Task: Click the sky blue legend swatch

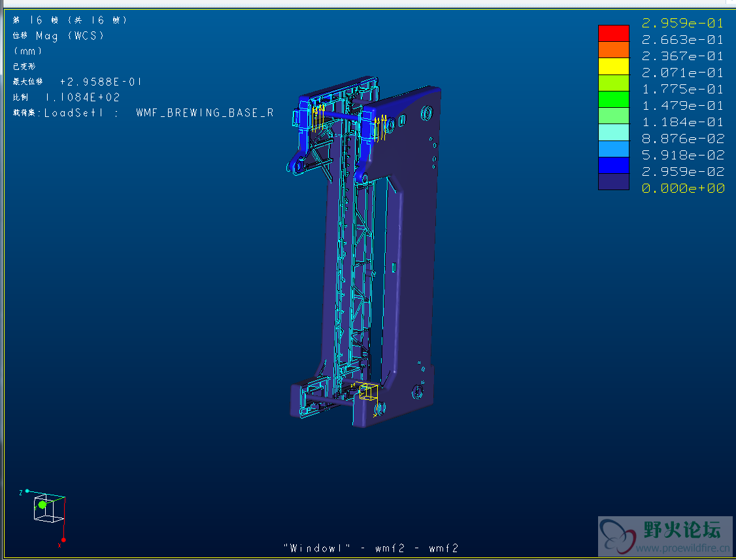Action: point(614,148)
